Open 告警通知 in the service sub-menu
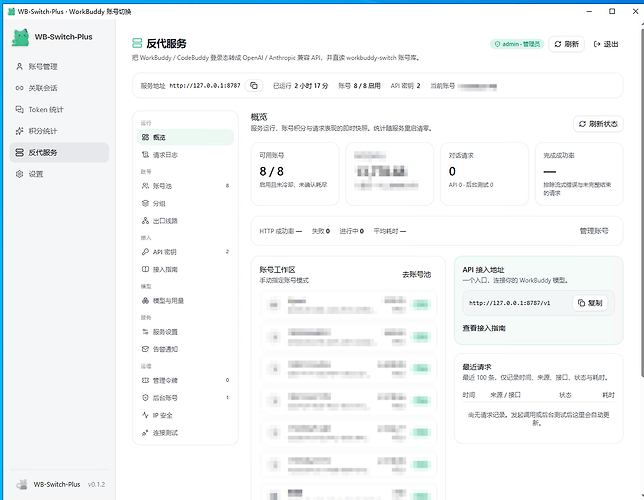The height and width of the screenshot is (500, 644). [185, 349]
